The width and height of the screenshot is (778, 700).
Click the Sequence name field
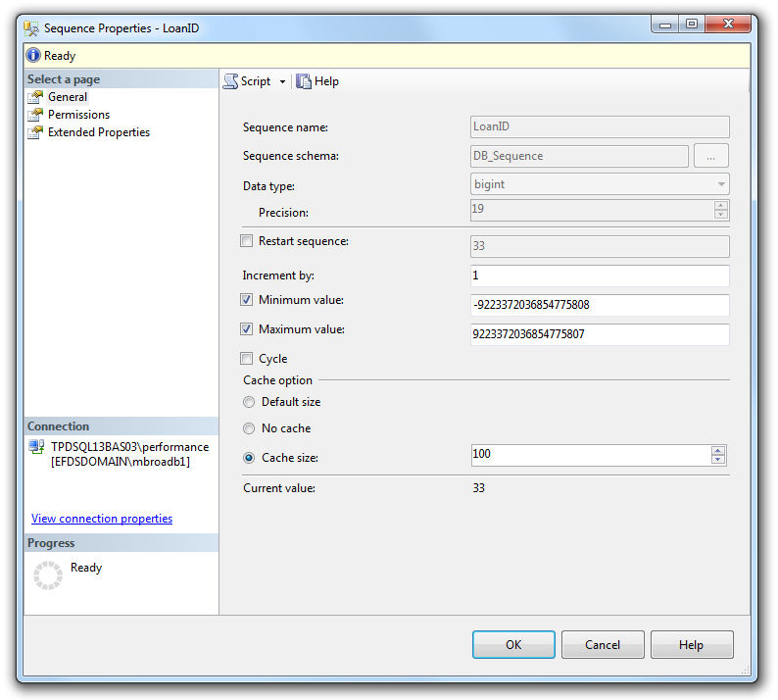600,127
